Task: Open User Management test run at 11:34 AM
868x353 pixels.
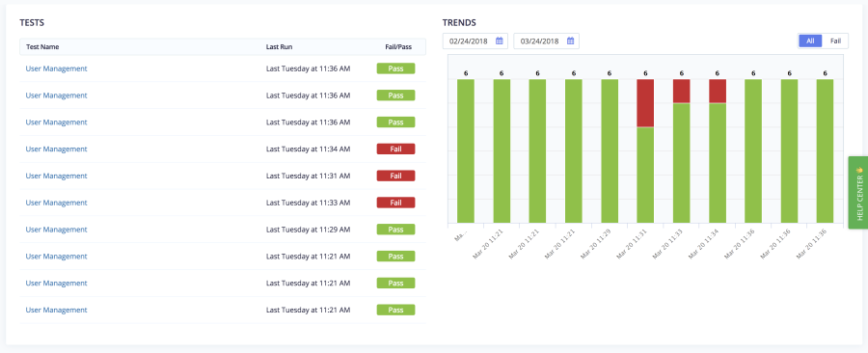Action: (57, 149)
